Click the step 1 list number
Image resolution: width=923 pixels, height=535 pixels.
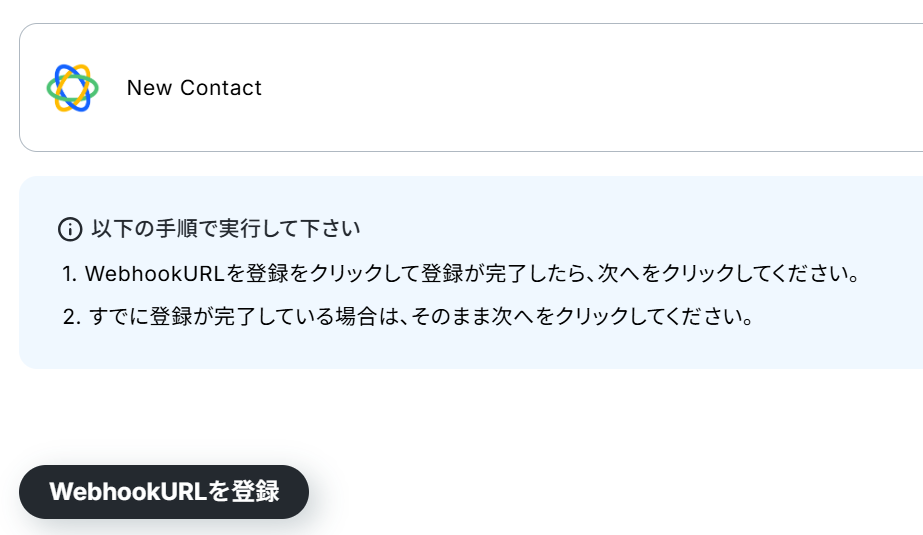coord(68,273)
